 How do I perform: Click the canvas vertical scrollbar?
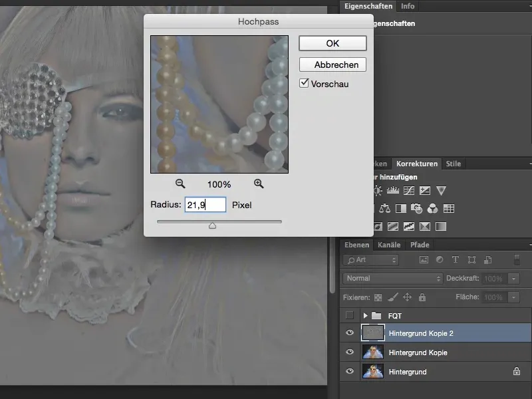coord(332,265)
